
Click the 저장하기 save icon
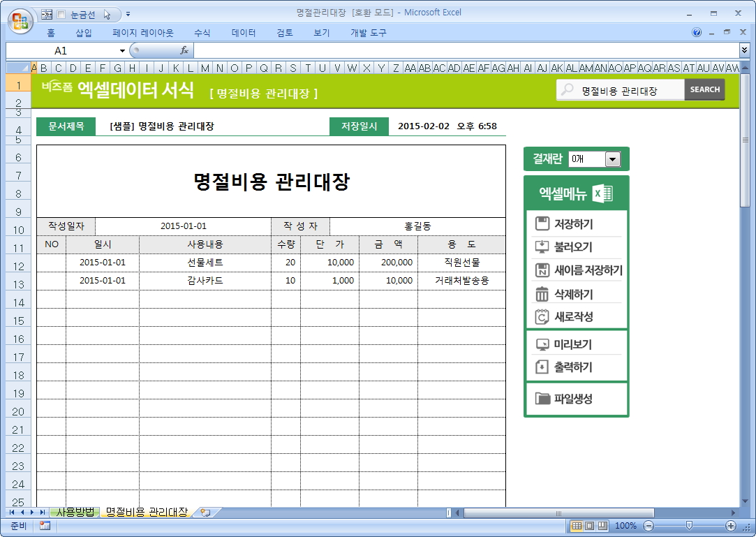[x=542, y=224]
